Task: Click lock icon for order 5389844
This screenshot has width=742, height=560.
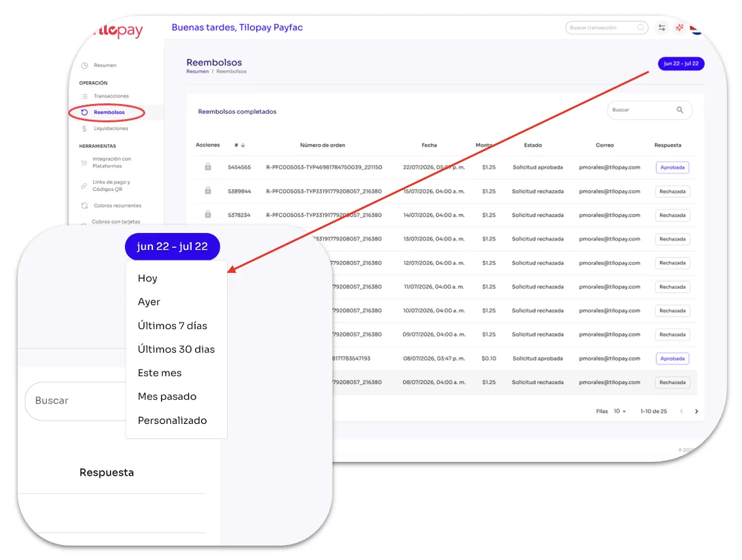Action: [x=207, y=190]
